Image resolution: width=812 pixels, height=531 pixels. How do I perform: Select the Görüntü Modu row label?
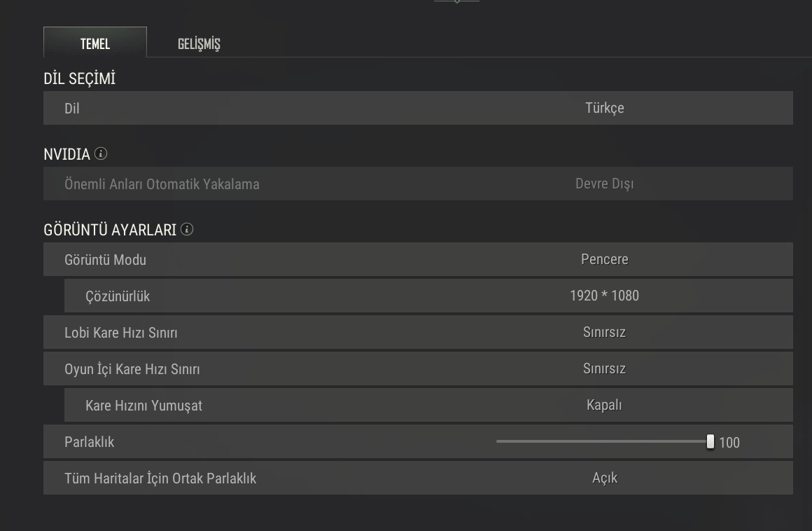click(105, 259)
